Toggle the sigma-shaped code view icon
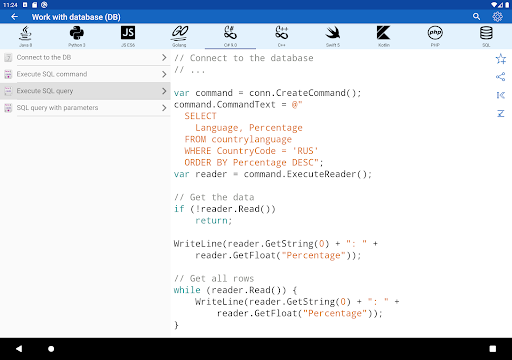512x360 pixels. click(x=501, y=114)
